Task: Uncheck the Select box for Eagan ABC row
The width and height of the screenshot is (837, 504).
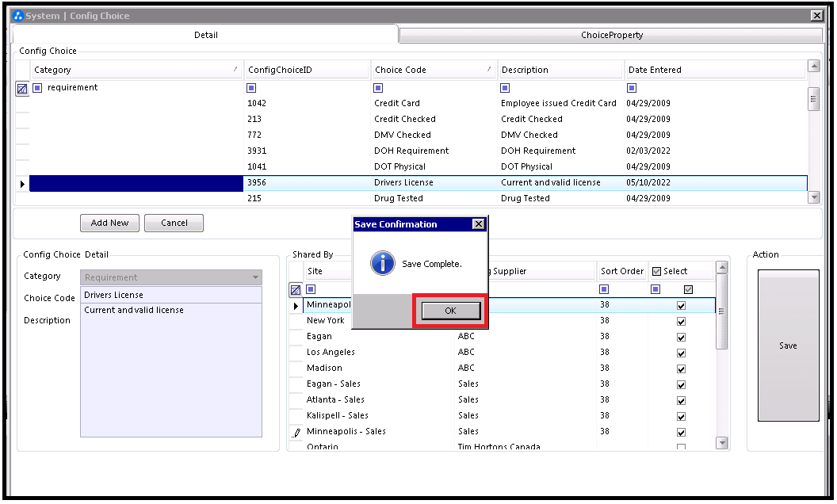Action: coord(681,338)
